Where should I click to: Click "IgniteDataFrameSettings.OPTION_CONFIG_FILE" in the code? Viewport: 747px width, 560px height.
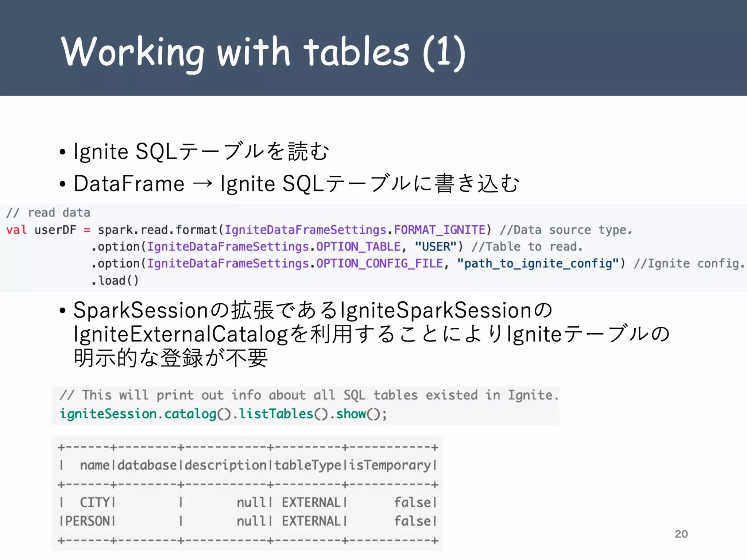point(295,264)
